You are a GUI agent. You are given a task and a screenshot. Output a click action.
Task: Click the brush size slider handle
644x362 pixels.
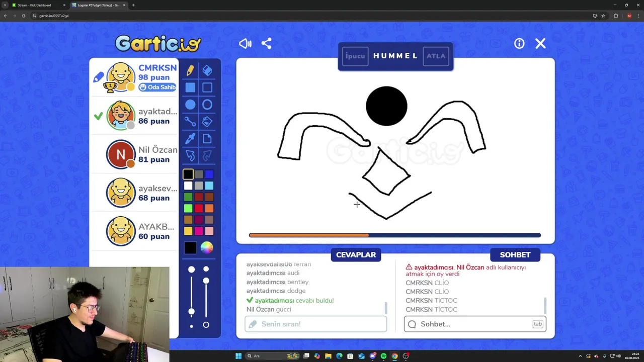coord(191,312)
